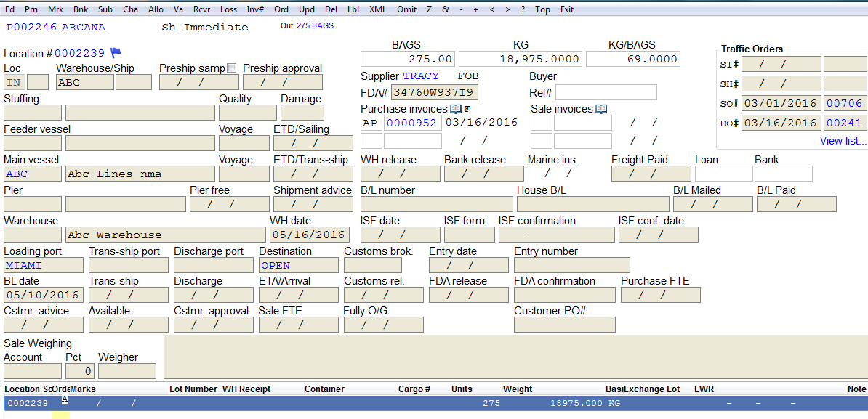Screen dimensions: 868x419
Task: Click the buyer Ref# input field
Action: click(x=606, y=92)
